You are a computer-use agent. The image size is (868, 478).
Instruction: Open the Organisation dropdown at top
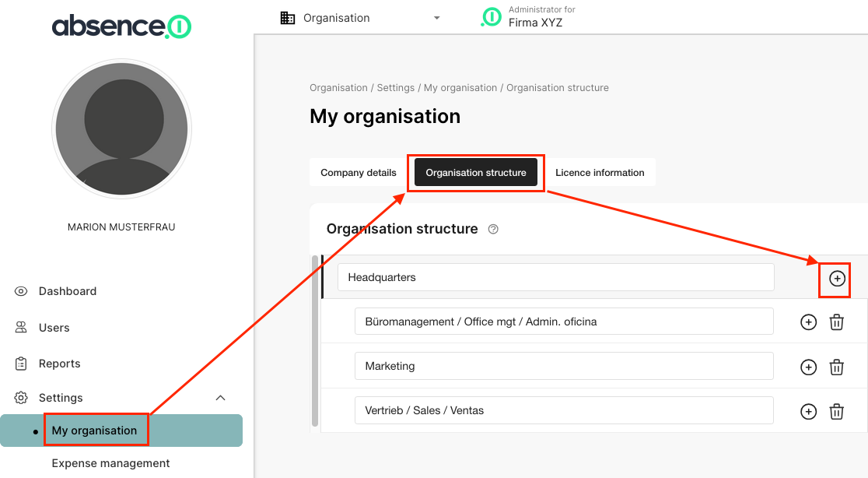tap(360, 18)
